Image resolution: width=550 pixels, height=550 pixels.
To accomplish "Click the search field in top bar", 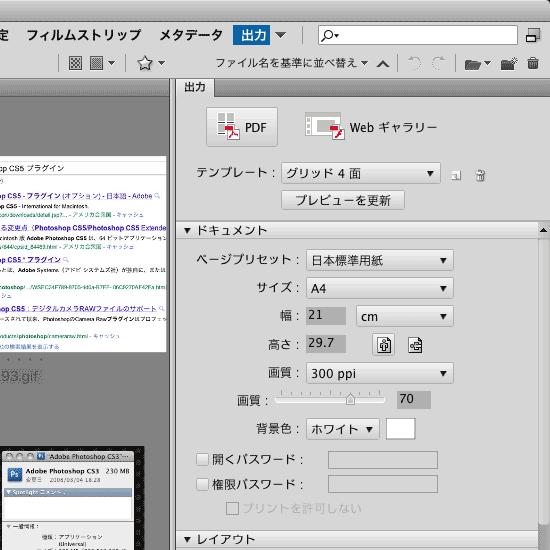I will coord(418,35).
